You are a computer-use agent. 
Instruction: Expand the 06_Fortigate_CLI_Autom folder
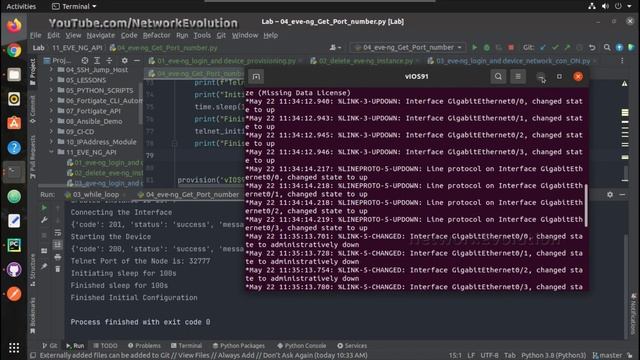coord(51,100)
